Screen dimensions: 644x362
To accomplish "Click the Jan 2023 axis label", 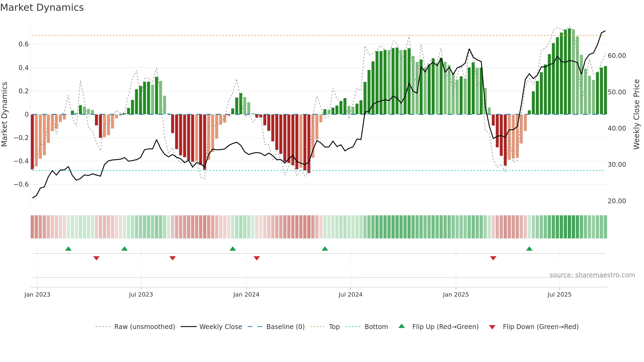I will (x=37, y=294).
